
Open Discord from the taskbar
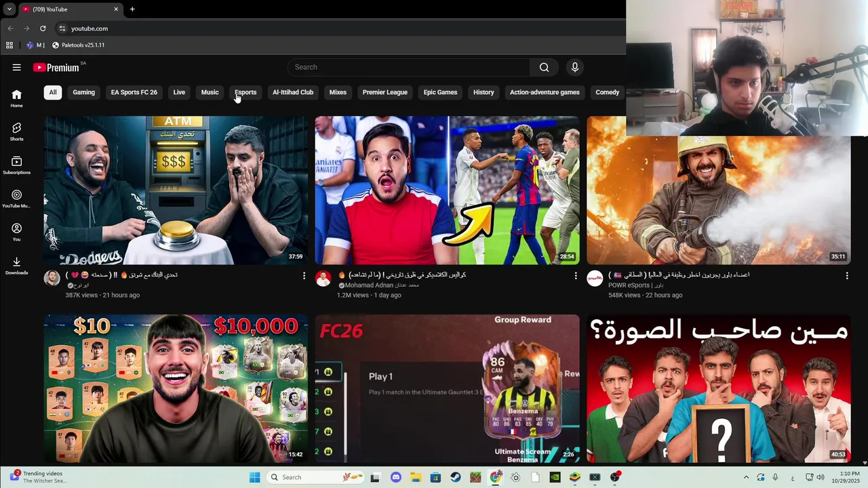(x=396, y=477)
